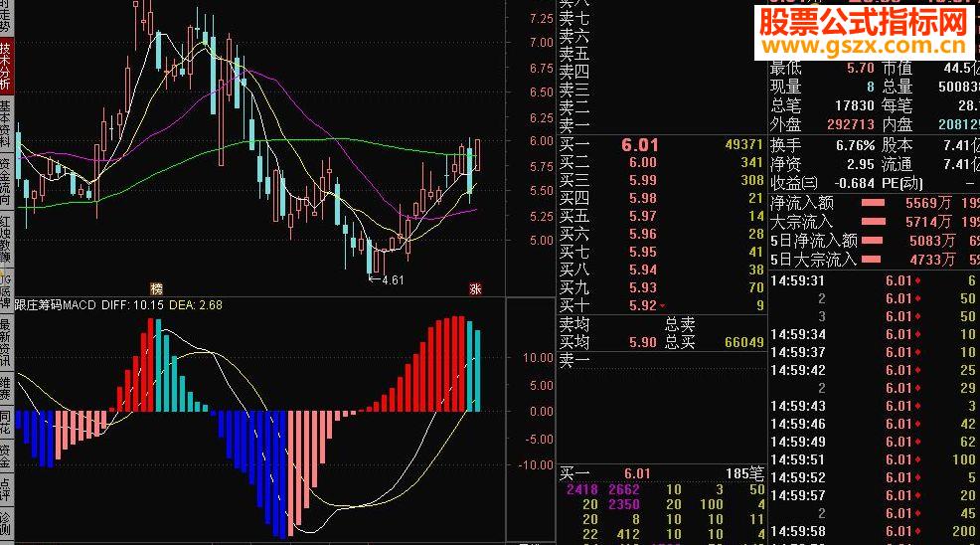Click the 涨 marker under the candlestick chart
The height and width of the screenshot is (545, 980).
pyautogui.click(x=476, y=288)
